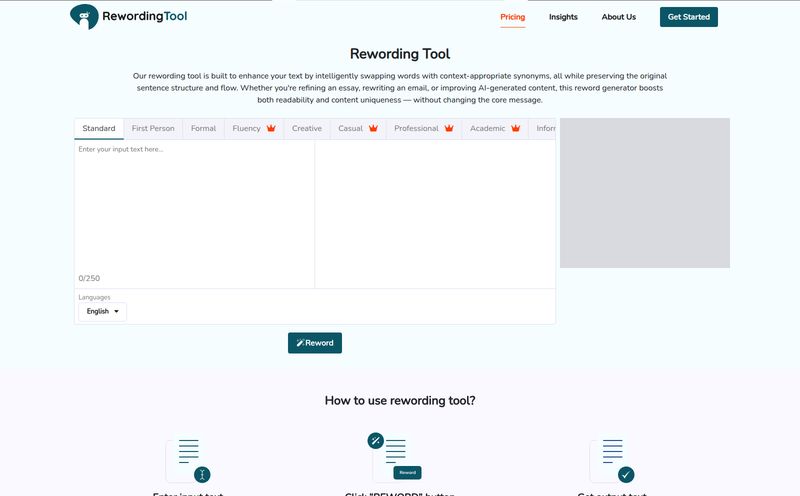800x496 pixels.
Task: Click the get output text checkmark icon
Action: (626, 475)
